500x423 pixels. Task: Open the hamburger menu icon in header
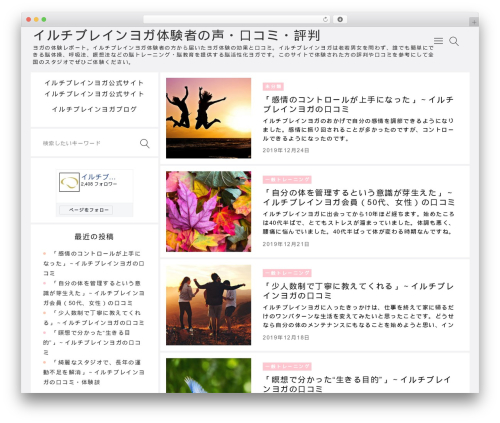(438, 41)
